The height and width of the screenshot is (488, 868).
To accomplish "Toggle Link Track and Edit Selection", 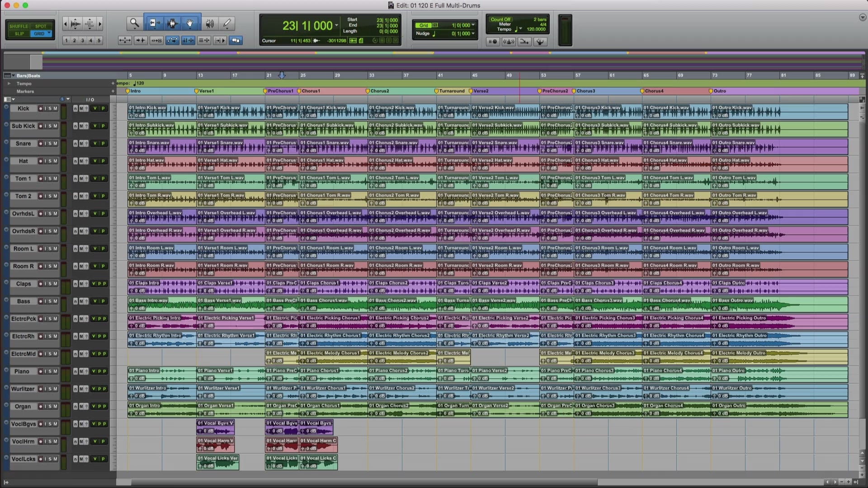I will (x=204, y=40).
